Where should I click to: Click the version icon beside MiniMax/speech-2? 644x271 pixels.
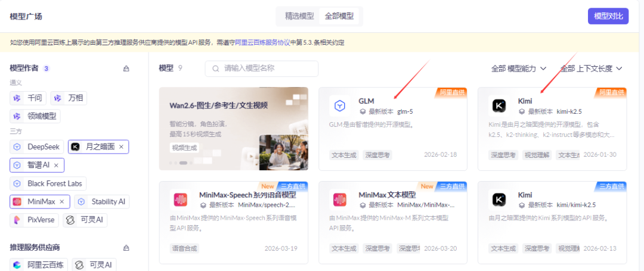coord(203,205)
